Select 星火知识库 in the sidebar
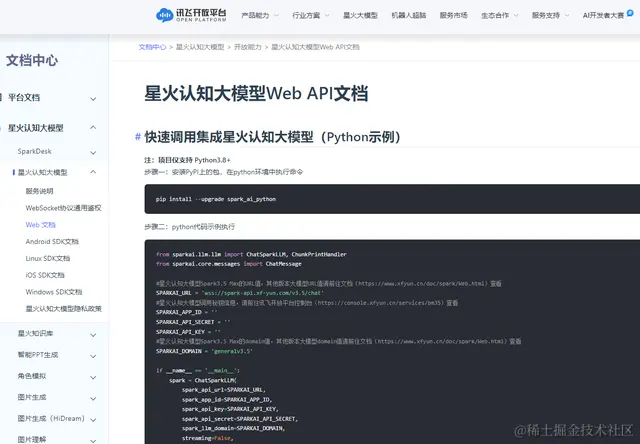640x444 pixels. tap(35, 333)
